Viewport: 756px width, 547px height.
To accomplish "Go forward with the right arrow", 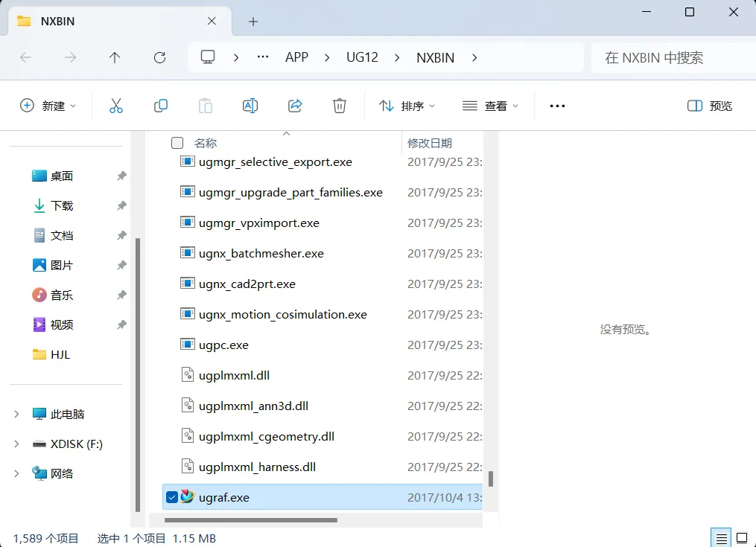I will (71, 58).
